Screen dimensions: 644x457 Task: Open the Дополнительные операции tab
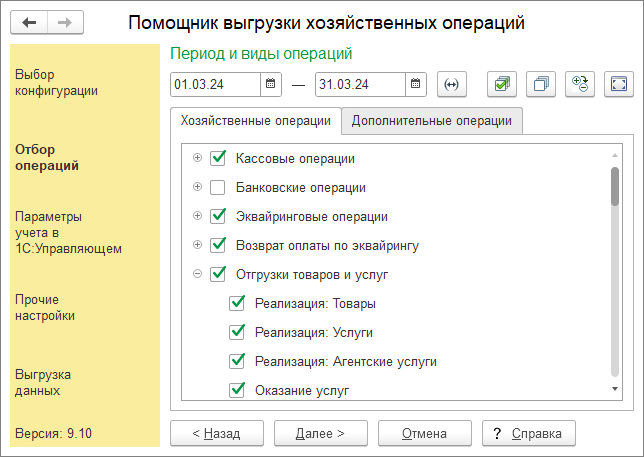pyautogui.click(x=432, y=121)
